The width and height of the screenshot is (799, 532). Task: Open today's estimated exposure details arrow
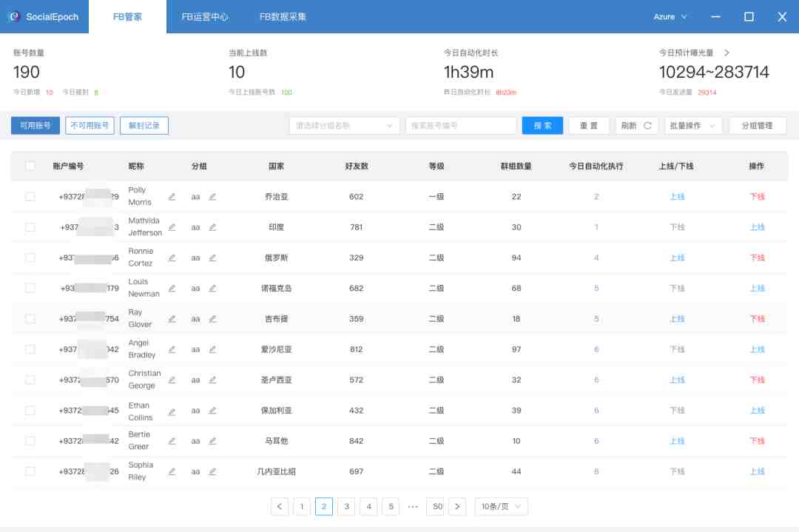click(x=726, y=53)
